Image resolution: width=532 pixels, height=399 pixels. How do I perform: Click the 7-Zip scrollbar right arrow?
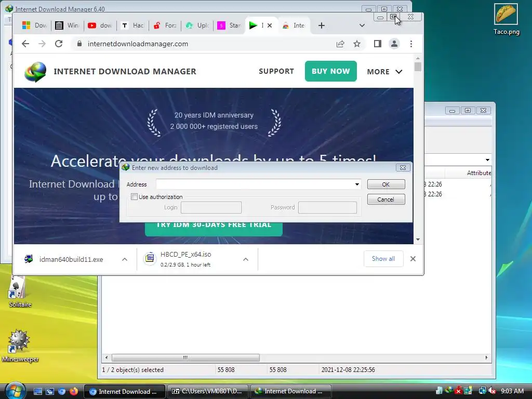tap(486, 357)
